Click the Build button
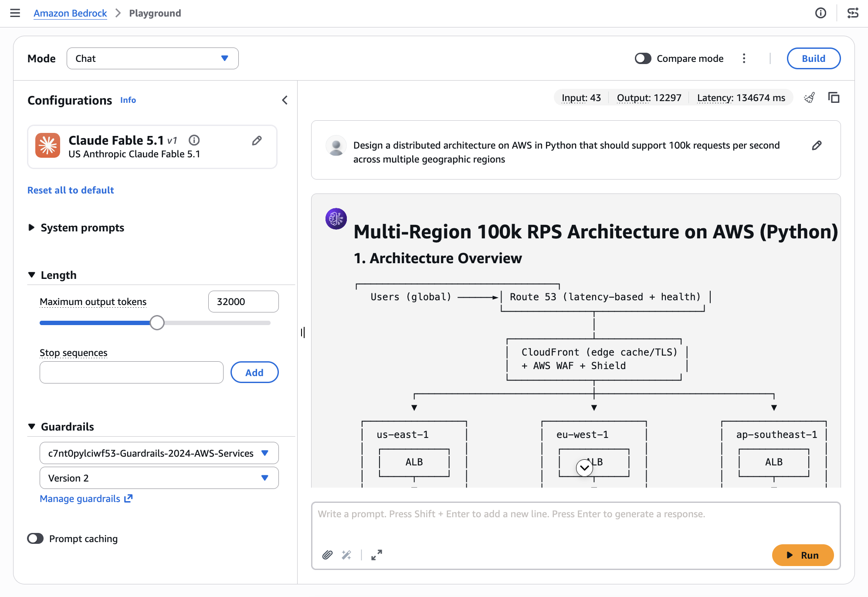Screen dimensions: 868x597 point(814,58)
